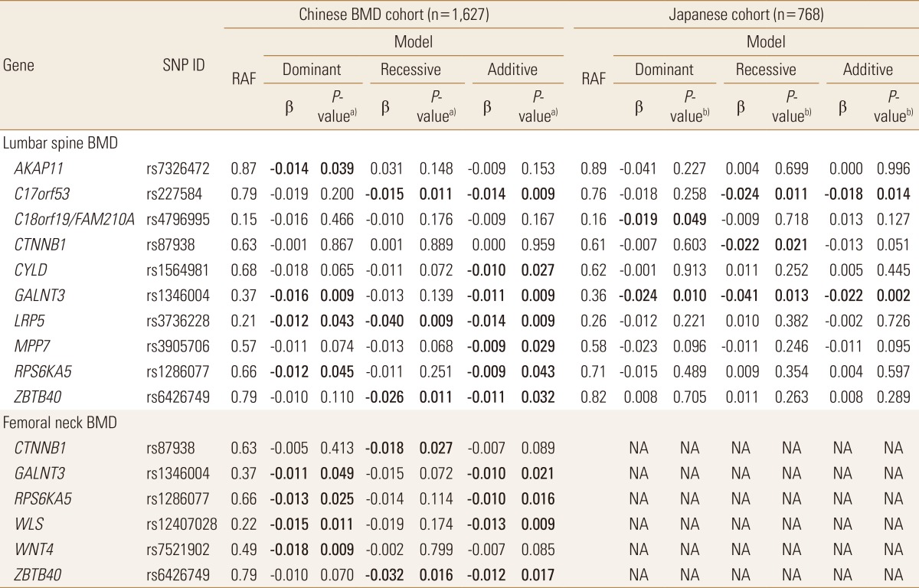Select the Japanese cohort header
Viewport: 919px width, 588px height.
pyautogui.click(x=747, y=13)
